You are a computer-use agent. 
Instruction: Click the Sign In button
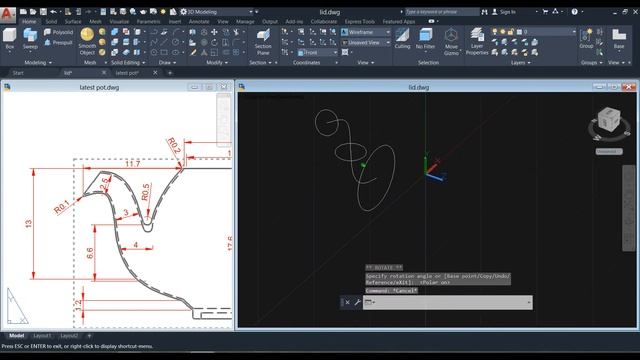click(504, 12)
